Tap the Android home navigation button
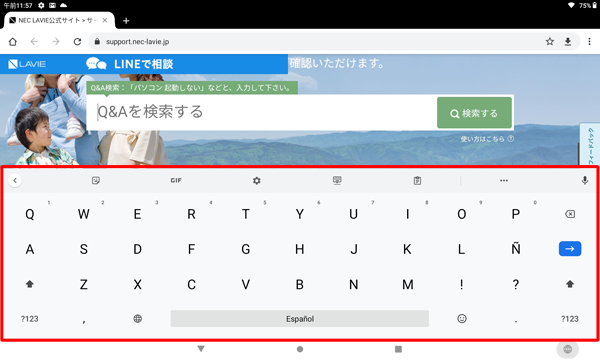The image size is (600, 360). pos(300,349)
